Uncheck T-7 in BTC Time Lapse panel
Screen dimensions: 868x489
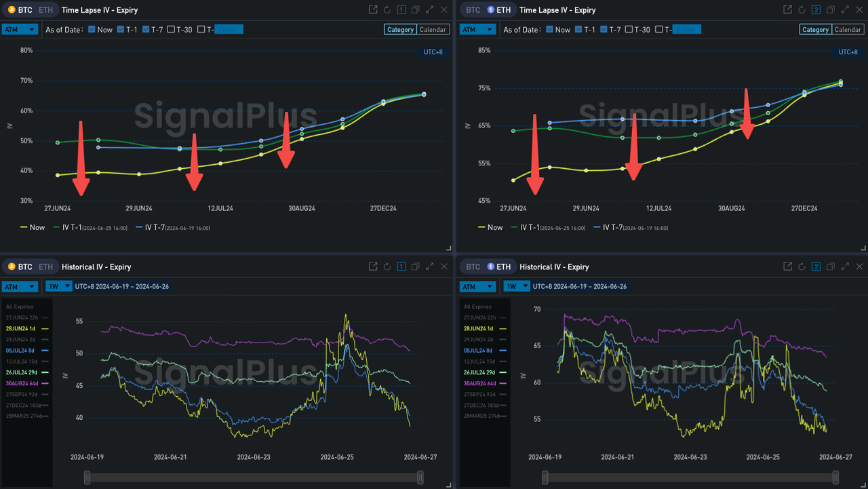(147, 29)
